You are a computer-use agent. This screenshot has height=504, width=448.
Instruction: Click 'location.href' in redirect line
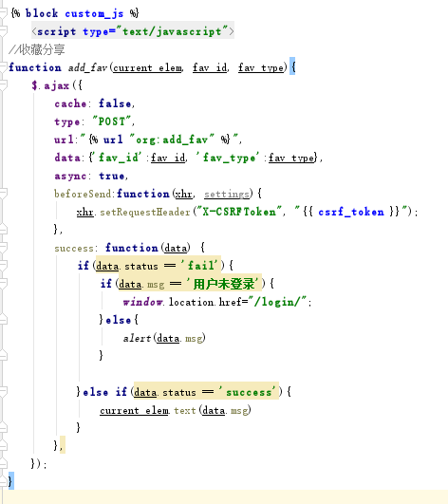(x=205, y=302)
